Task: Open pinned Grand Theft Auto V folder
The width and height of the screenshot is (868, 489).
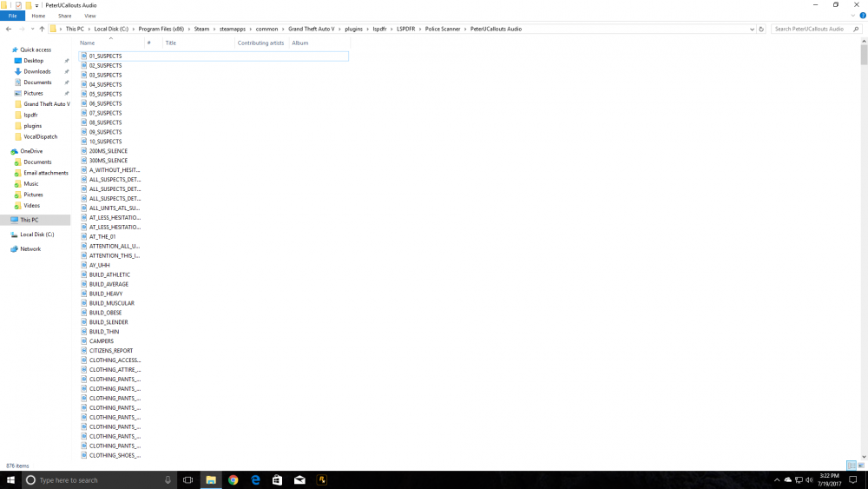Action: [x=47, y=104]
